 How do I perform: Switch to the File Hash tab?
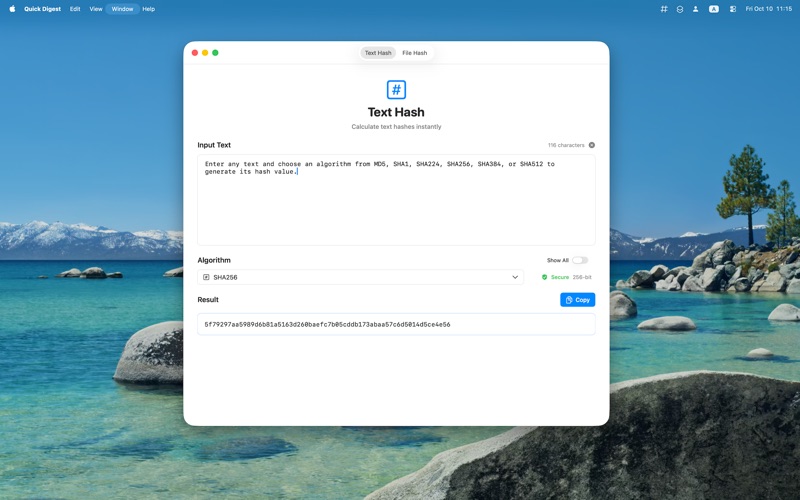414,53
